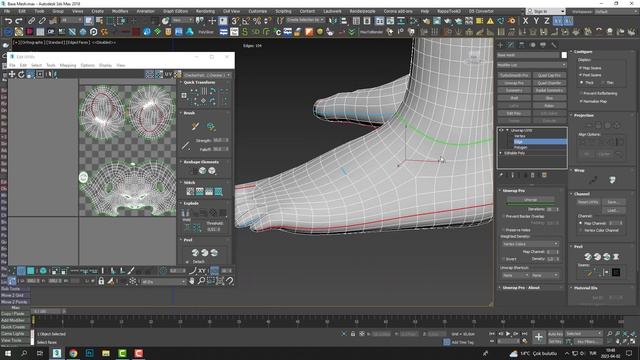Click the Pan hand icon in UV editor
The width and height of the screenshot is (640, 360).
(x=192, y=281)
